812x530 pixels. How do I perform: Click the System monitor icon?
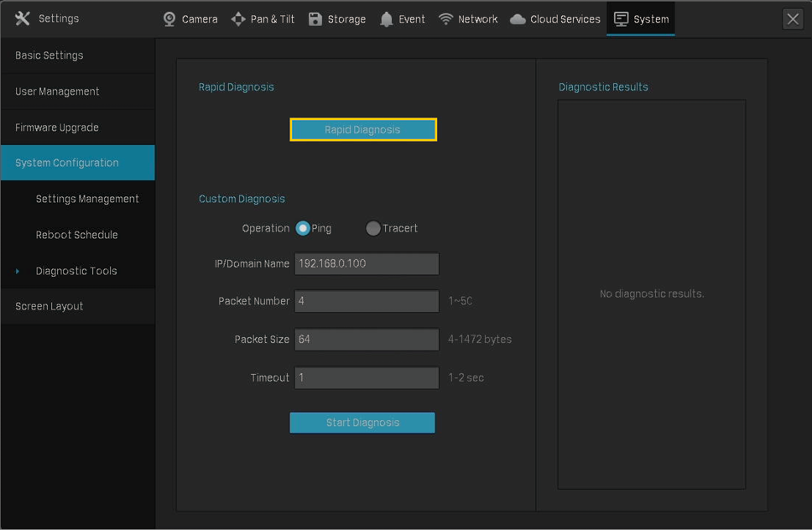621,19
